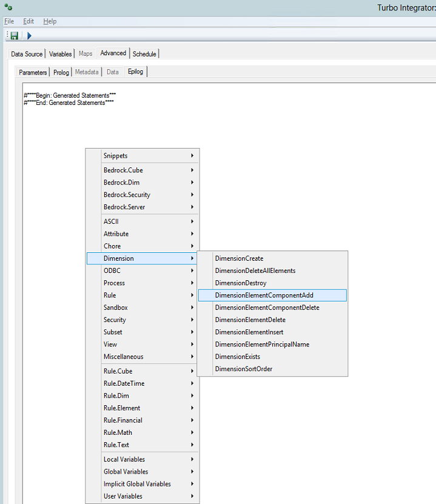Image resolution: width=436 pixels, height=504 pixels.
Task: Switch to the Schedule tab
Action: (x=144, y=54)
